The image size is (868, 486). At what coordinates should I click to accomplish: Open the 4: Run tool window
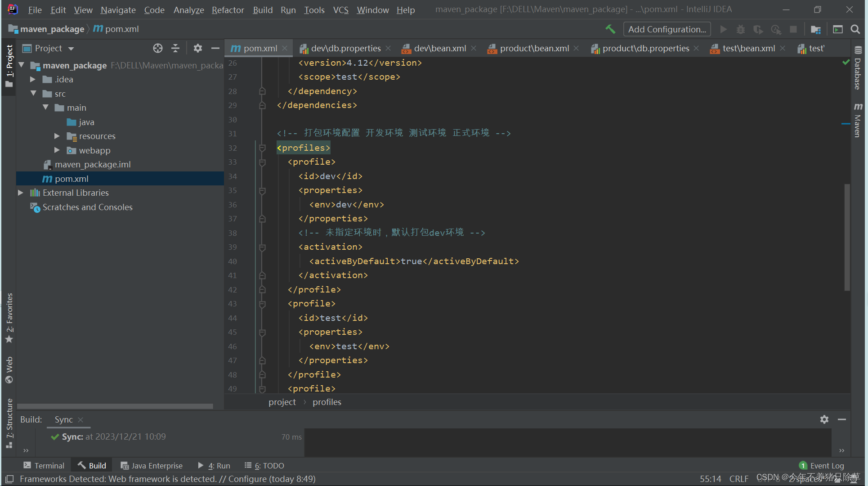pyautogui.click(x=214, y=465)
